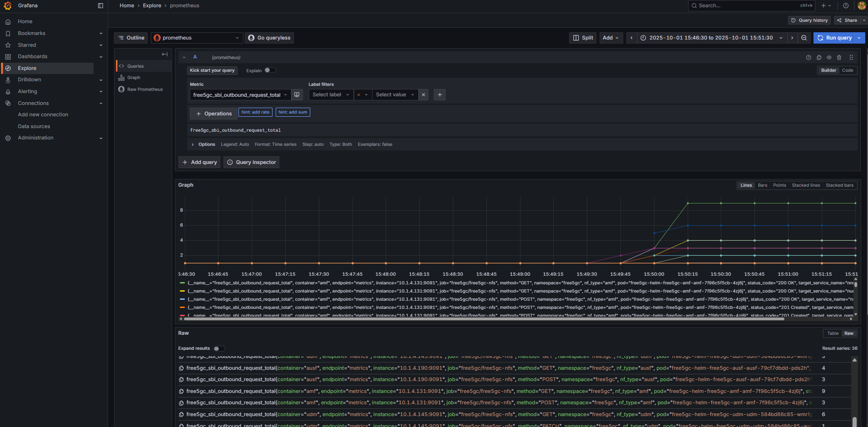Add a label filter with plus icon
Image resolution: width=868 pixels, height=427 pixels.
439,95
